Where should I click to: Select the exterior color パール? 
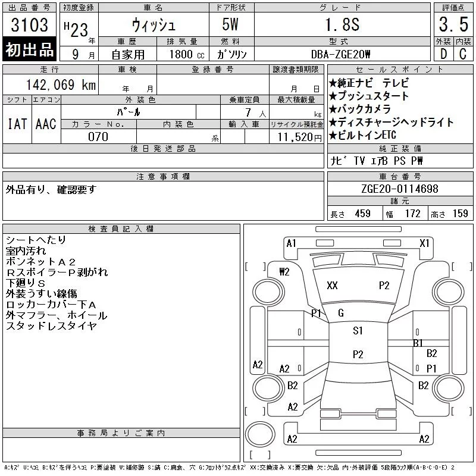[x=129, y=112]
